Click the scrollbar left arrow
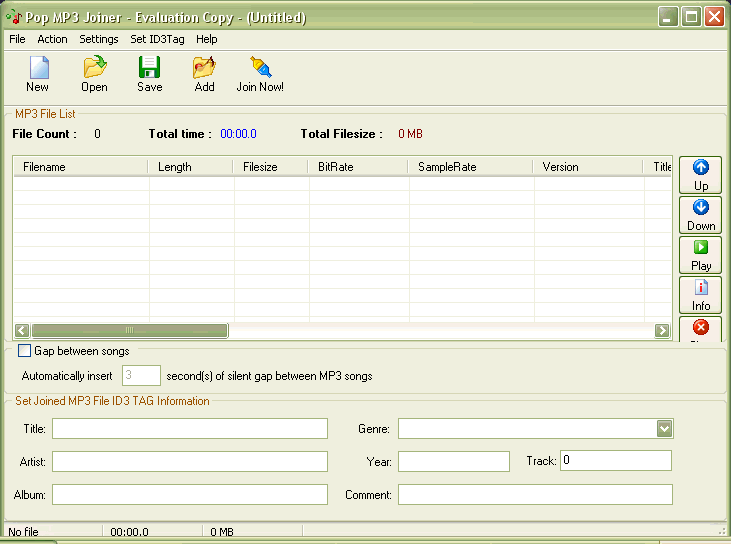The image size is (731, 544). [22, 331]
